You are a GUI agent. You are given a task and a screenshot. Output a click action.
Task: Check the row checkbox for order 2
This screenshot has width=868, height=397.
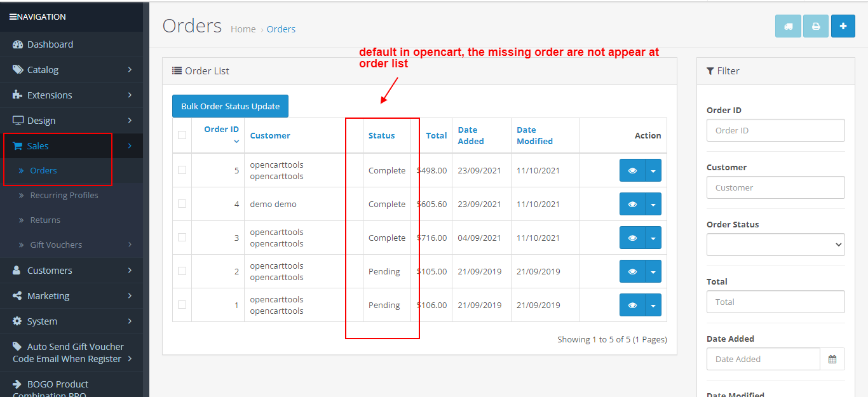[x=182, y=271]
